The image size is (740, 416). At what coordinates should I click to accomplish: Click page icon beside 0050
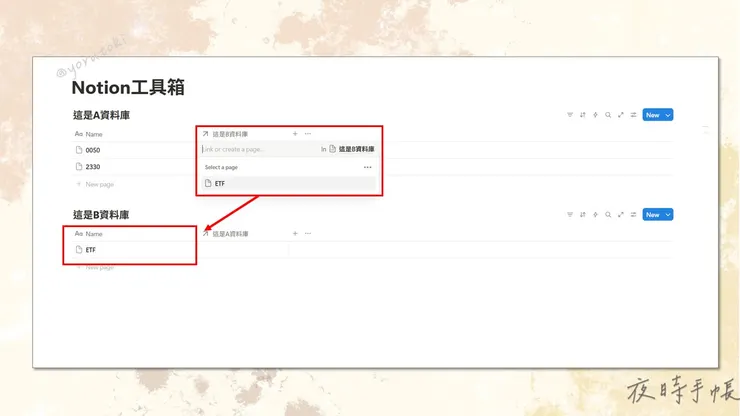(x=79, y=150)
